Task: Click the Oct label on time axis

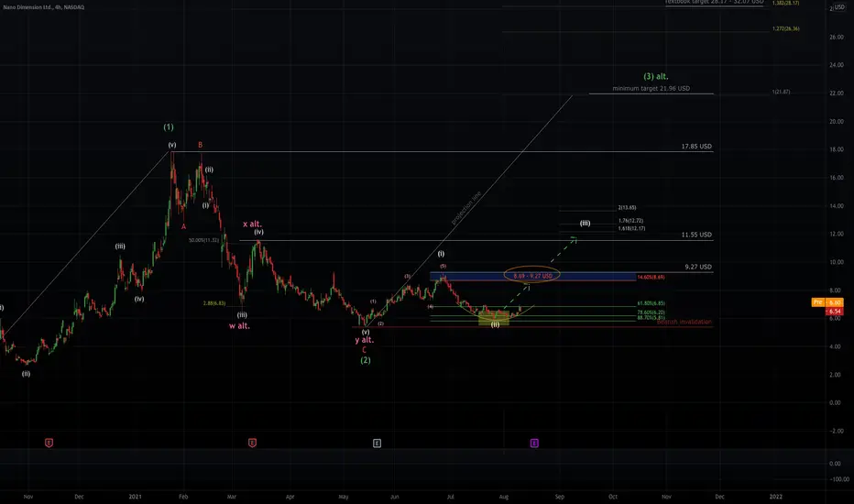Action: click(x=613, y=497)
